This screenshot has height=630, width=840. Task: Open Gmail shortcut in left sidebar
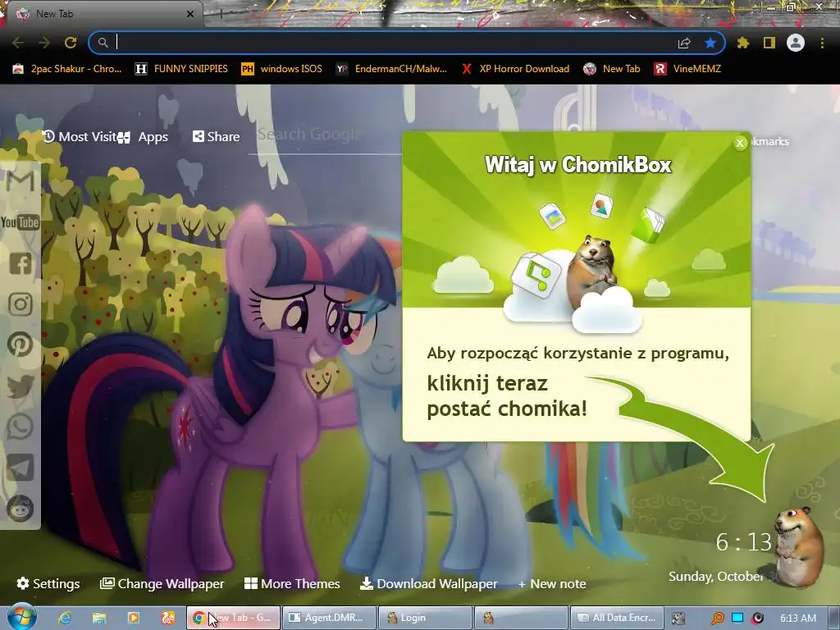point(21,180)
